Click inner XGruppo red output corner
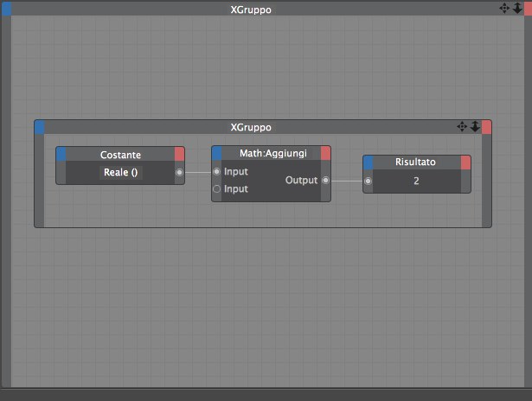 tap(486, 127)
